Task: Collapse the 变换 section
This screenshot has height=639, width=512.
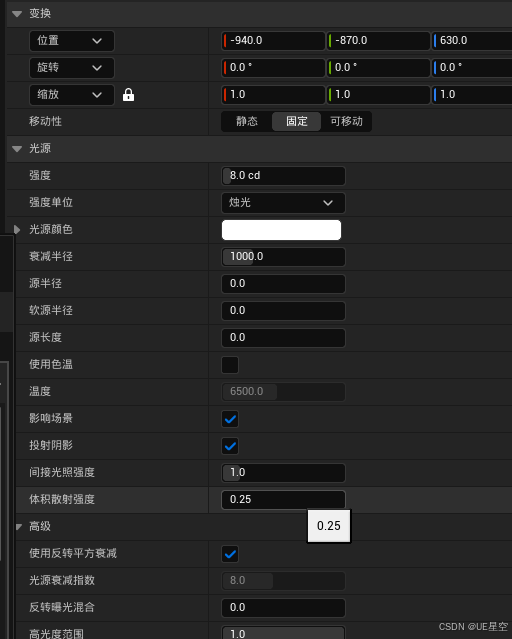Action: (x=17, y=14)
